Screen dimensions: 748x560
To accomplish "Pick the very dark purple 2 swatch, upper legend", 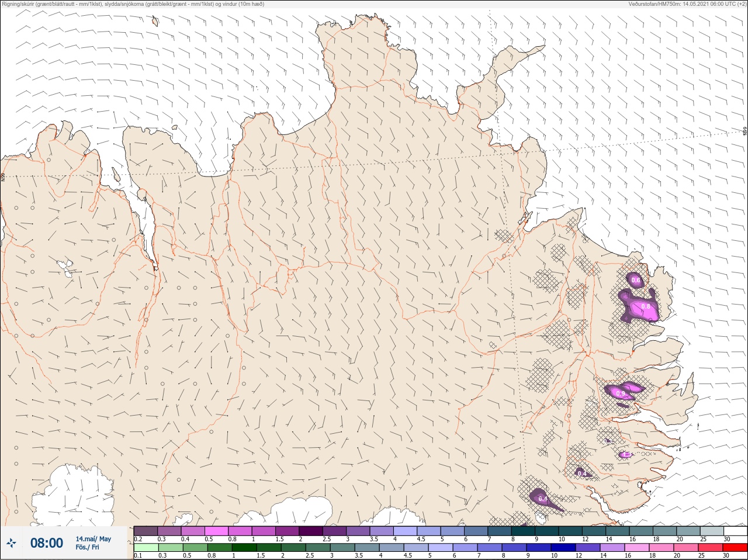I will 311,531.
